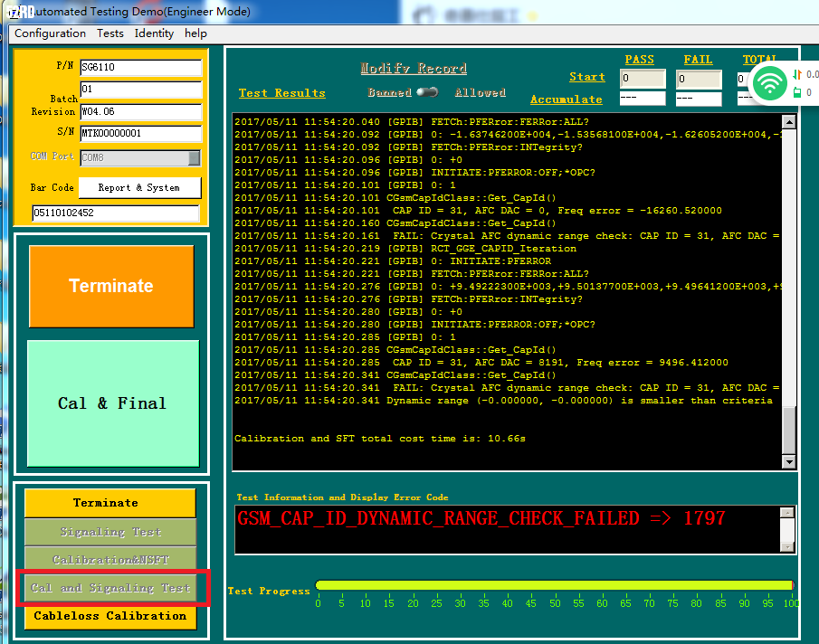Click the Cableloss Calibration button
This screenshot has width=819, height=644.
[x=110, y=616]
